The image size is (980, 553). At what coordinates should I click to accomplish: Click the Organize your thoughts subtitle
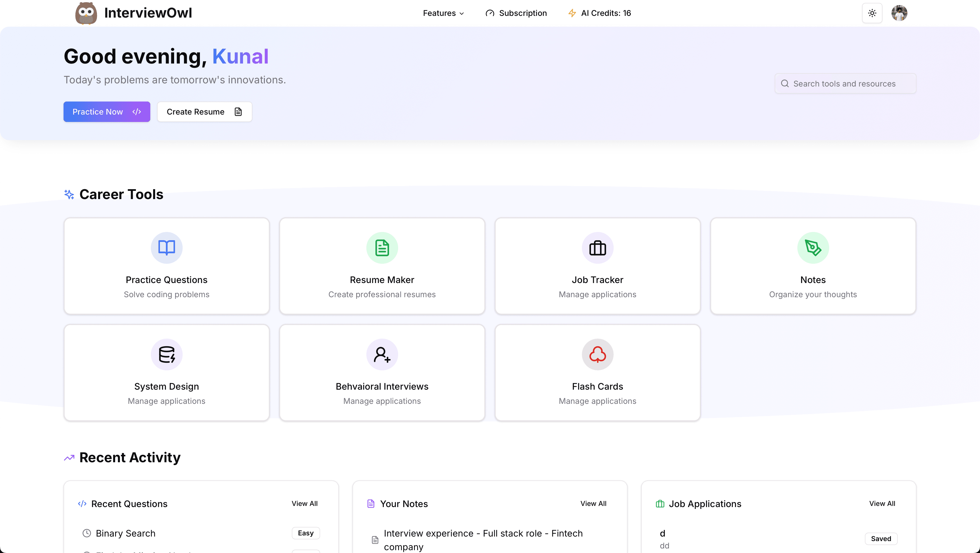click(x=813, y=294)
